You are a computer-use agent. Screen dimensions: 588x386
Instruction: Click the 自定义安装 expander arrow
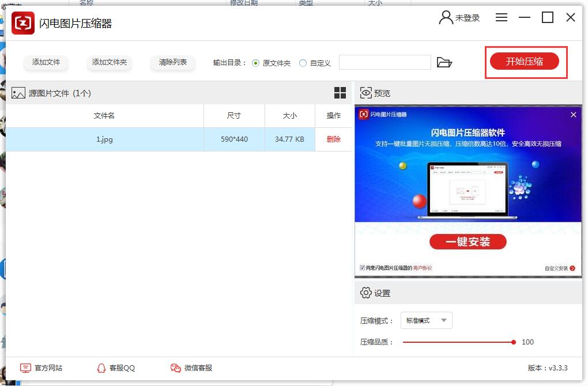coord(572,268)
